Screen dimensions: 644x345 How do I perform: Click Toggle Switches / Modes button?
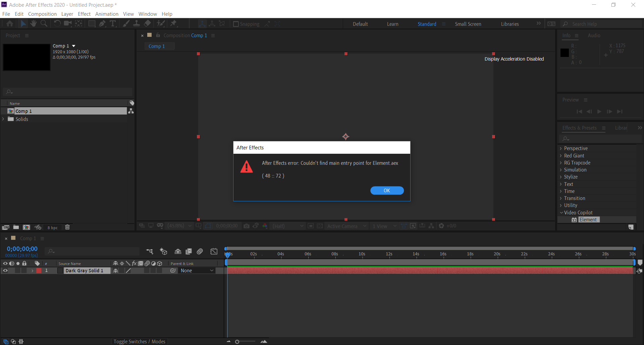pos(139,341)
